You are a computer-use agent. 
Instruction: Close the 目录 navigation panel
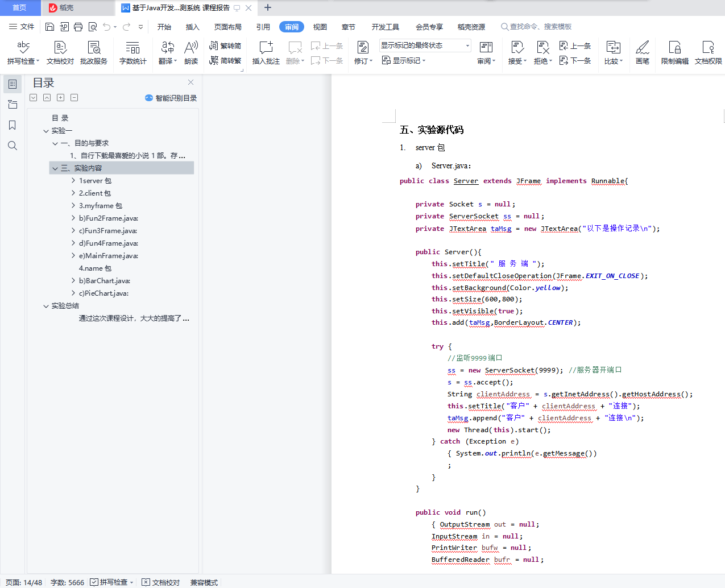coord(191,82)
